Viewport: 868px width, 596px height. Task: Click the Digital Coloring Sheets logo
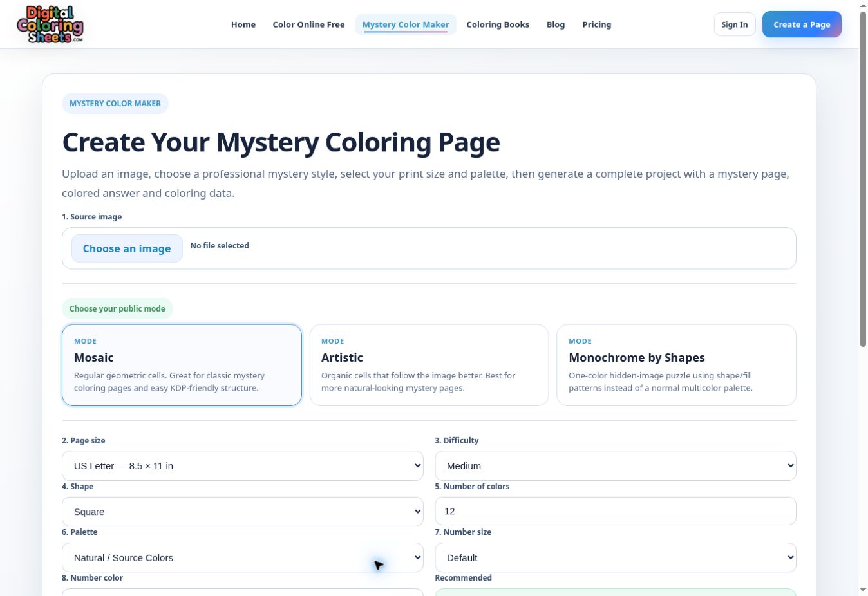[50, 24]
